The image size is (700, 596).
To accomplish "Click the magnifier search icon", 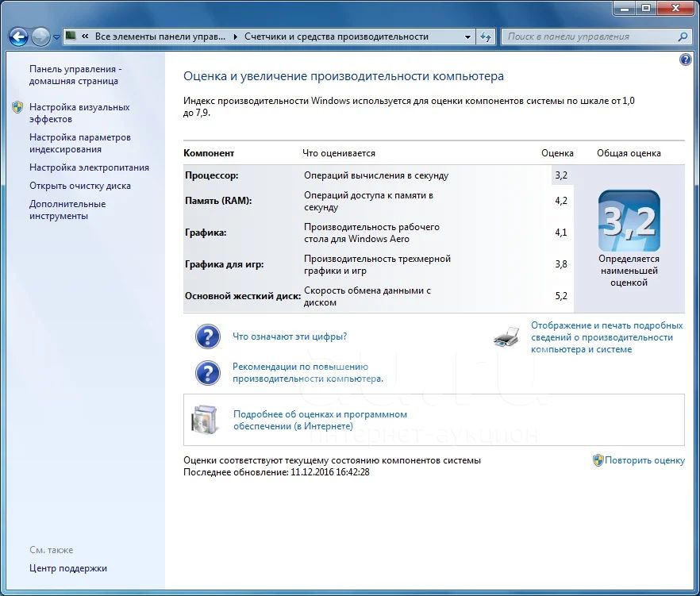I will tap(683, 37).
